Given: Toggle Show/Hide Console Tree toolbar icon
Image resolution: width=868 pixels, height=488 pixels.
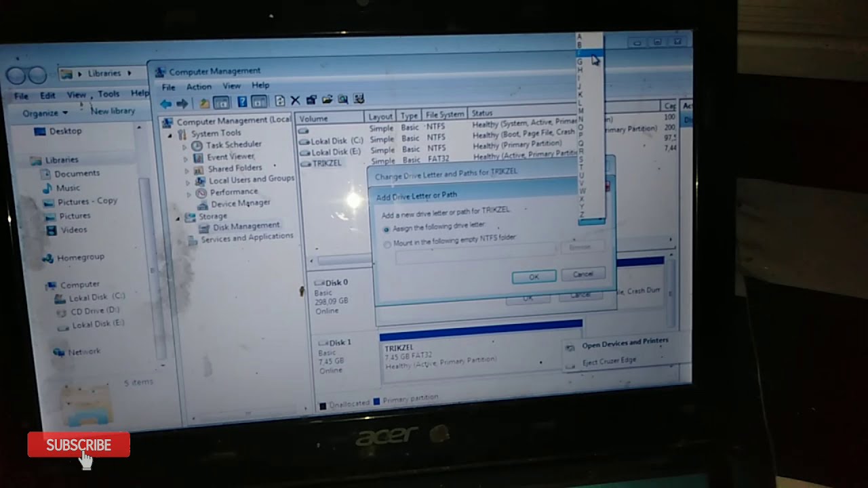Looking at the screenshot, I should point(221,102).
